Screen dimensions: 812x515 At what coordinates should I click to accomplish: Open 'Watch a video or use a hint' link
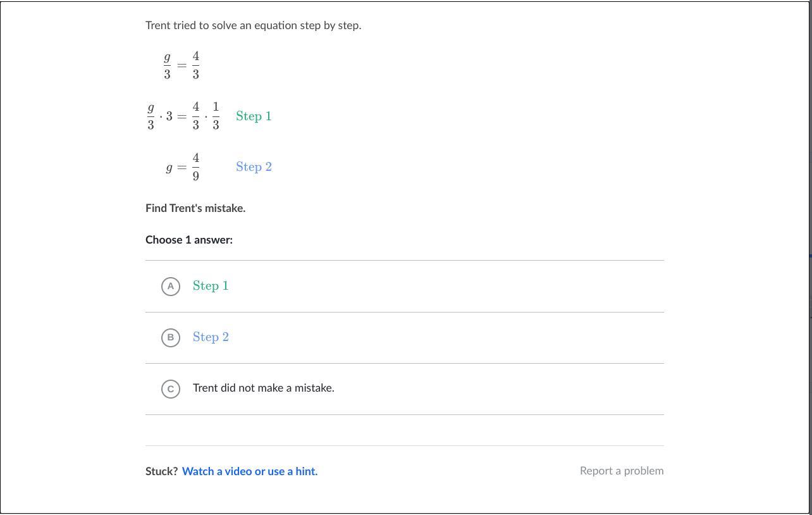pyautogui.click(x=250, y=471)
